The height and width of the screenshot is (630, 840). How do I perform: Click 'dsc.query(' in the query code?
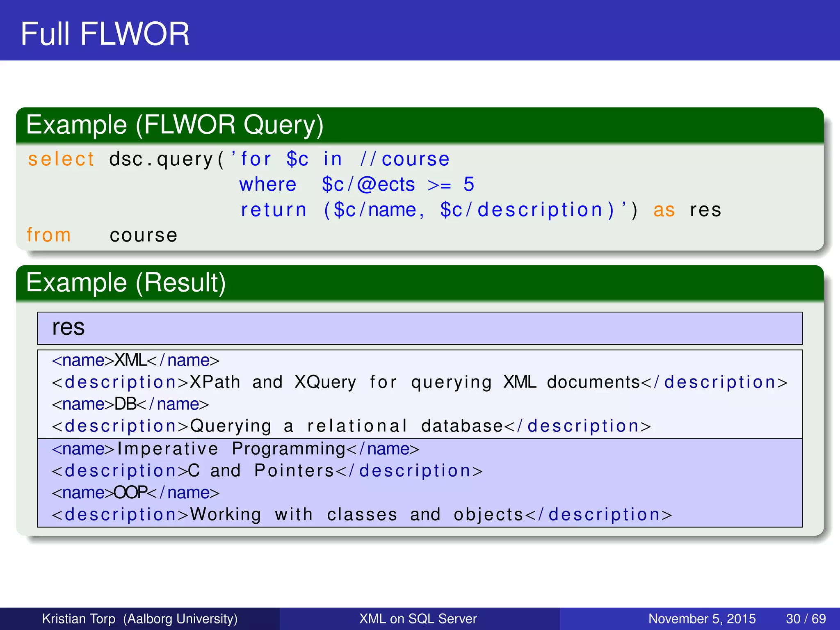tap(166, 160)
